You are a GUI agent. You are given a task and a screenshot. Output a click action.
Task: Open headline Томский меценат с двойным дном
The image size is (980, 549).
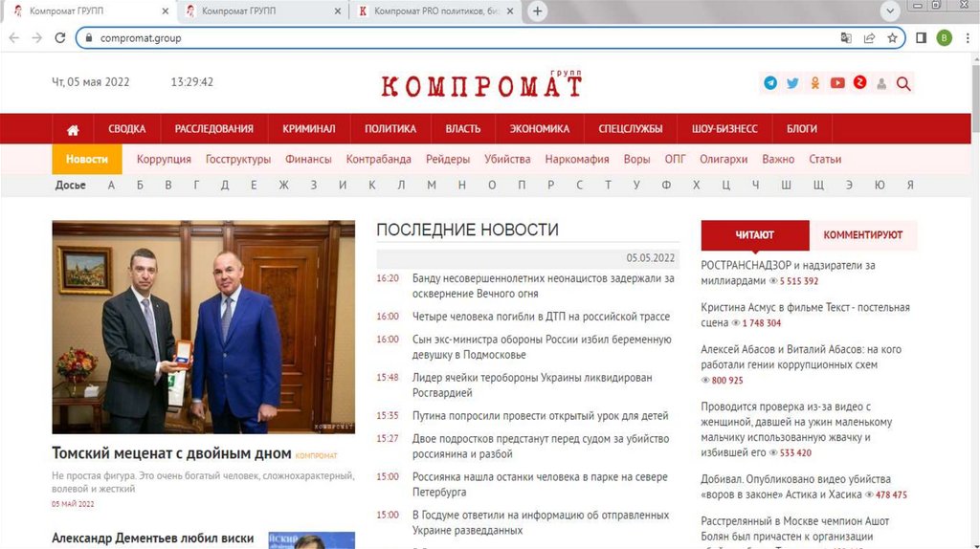pos(171,452)
